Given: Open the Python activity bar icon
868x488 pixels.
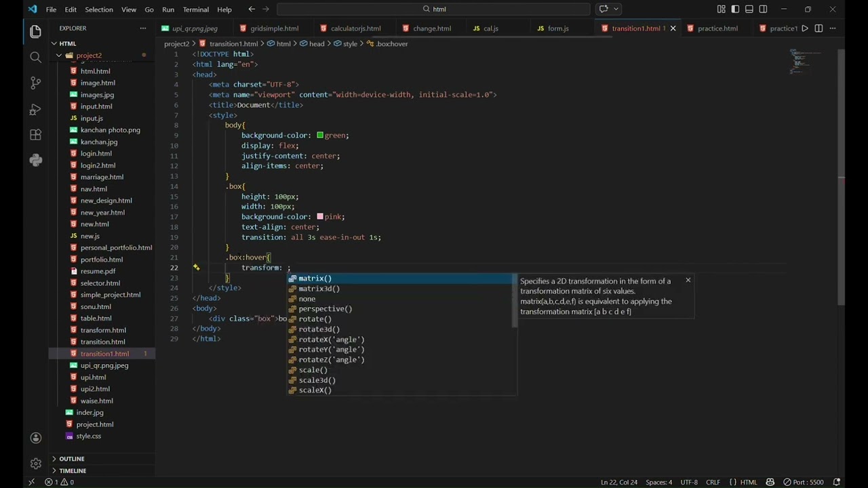Looking at the screenshot, I should (35, 160).
